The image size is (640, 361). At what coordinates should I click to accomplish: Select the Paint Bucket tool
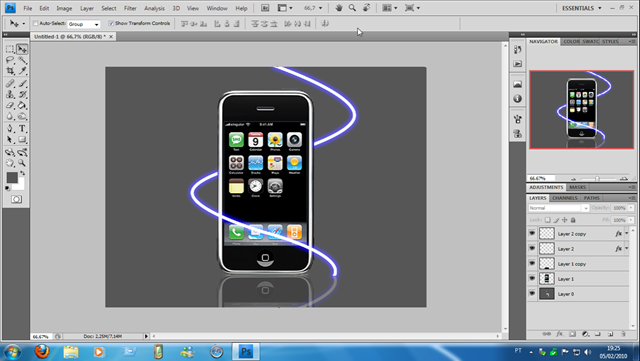click(22, 105)
